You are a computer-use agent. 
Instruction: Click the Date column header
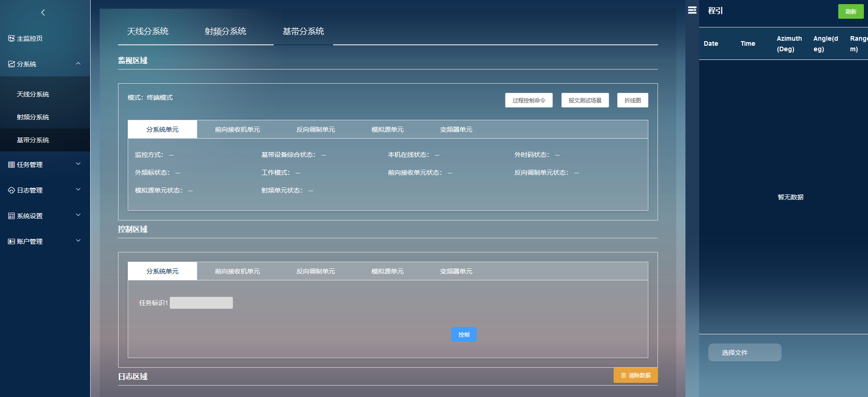point(711,43)
